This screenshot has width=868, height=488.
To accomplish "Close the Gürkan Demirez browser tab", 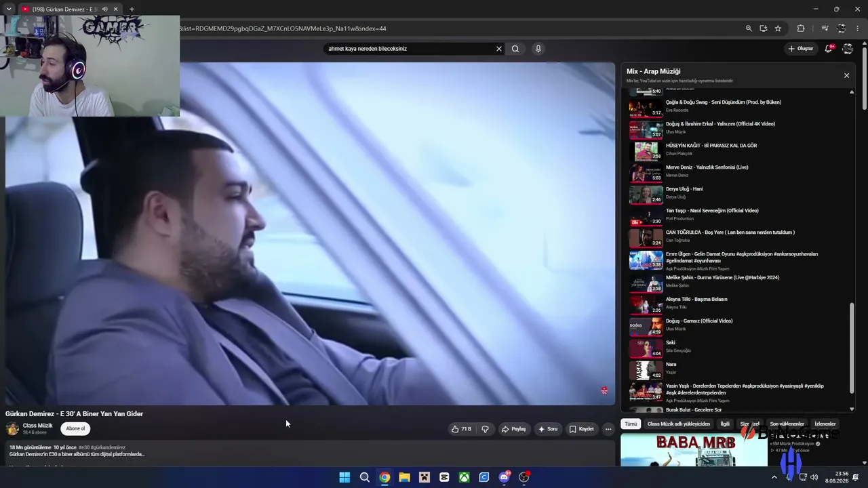I will tap(115, 9).
